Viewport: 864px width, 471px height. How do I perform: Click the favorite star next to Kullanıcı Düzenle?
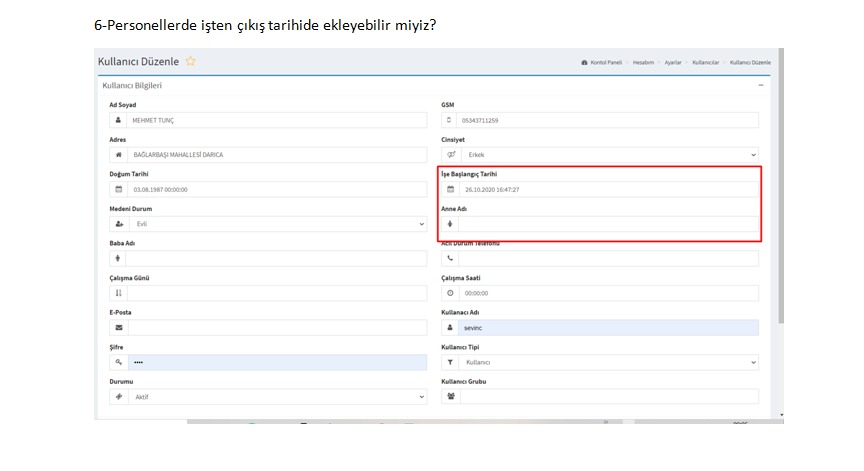[190, 62]
